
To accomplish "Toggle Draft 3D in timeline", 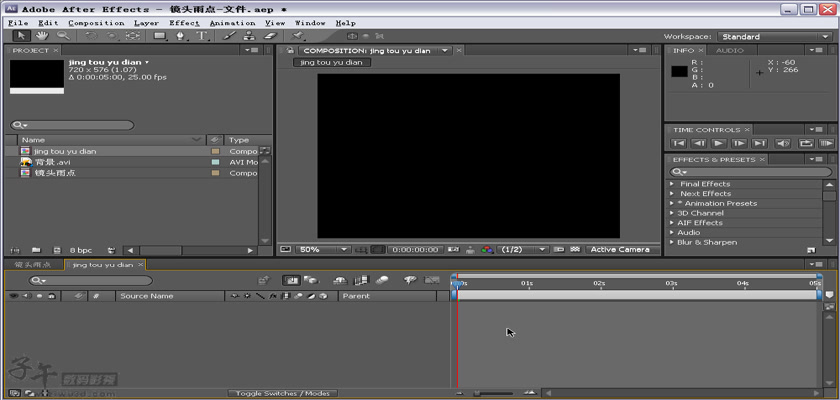I will click(x=310, y=280).
